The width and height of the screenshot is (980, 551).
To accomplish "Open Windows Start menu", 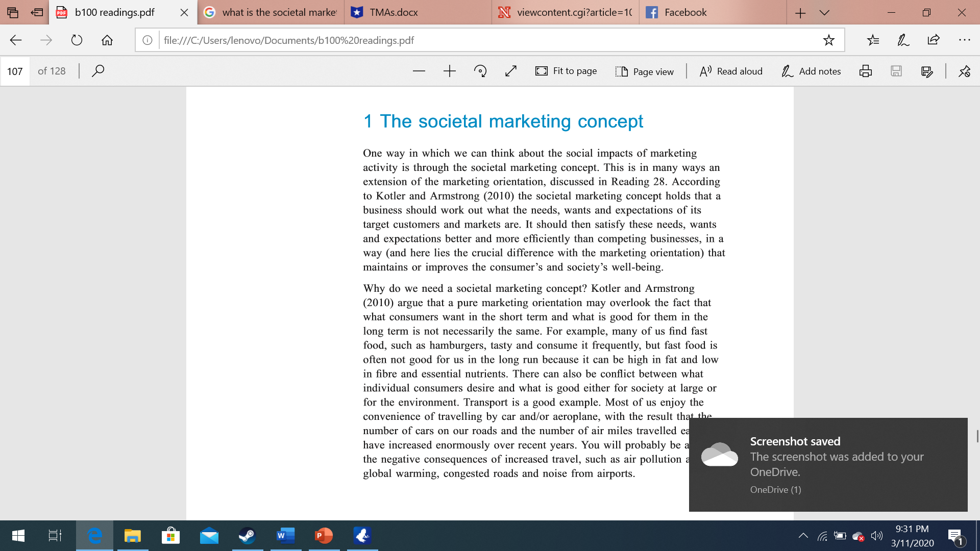I will (x=18, y=536).
